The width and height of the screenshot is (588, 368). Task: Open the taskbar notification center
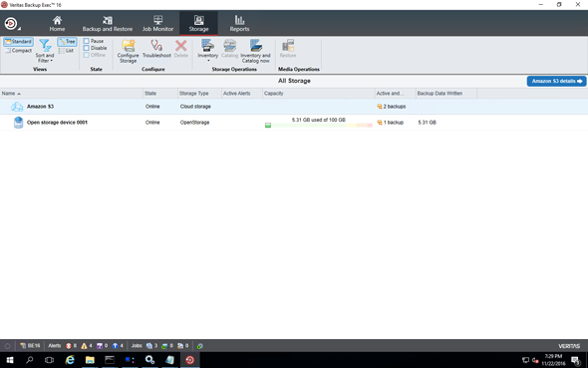[575, 360]
